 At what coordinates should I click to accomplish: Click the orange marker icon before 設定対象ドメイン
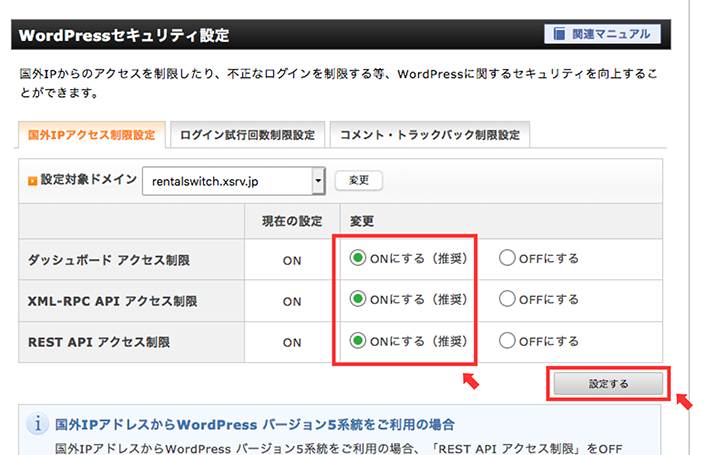[x=32, y=181]
